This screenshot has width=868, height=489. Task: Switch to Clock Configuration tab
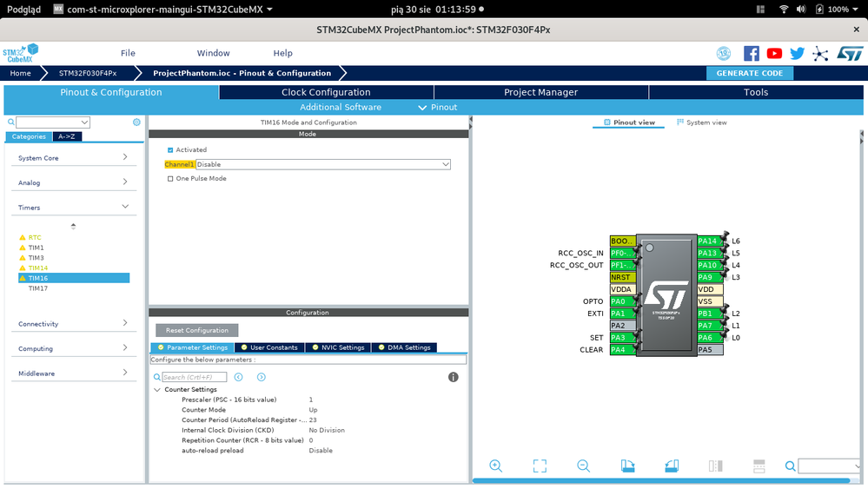click(326, 92)
